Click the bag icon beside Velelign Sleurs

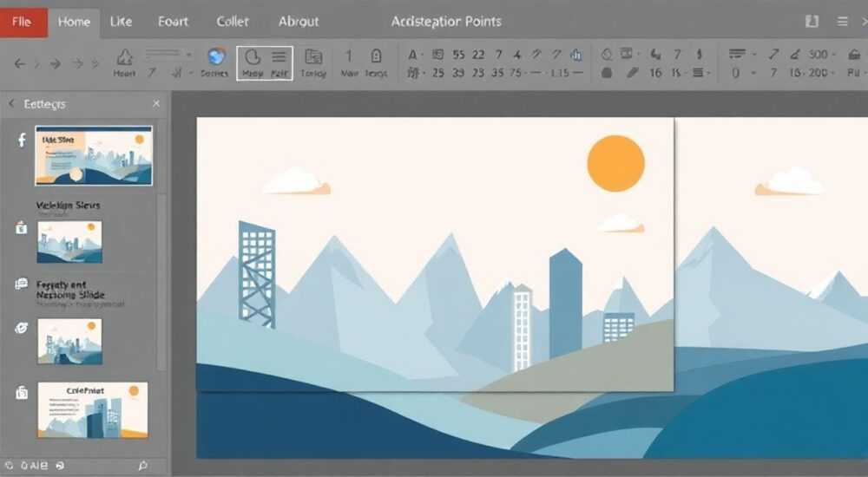point(21,227)
